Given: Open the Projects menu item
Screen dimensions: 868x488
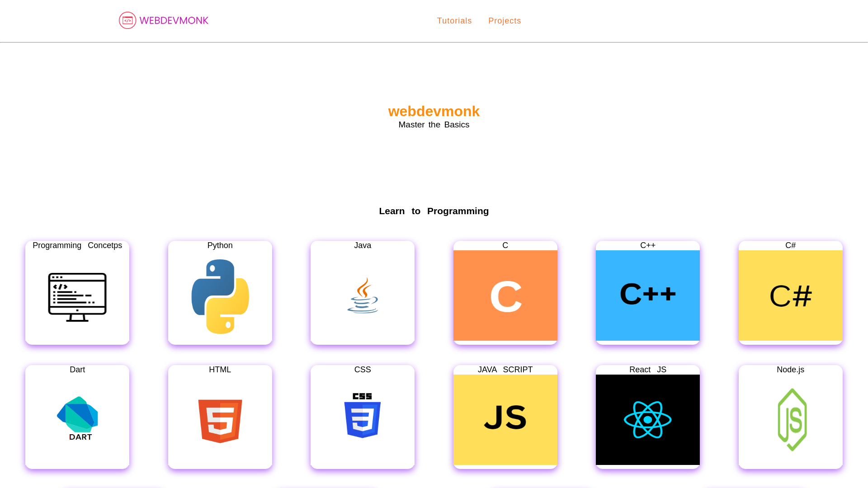Looking at the screenshot, I should pos(505,21).
